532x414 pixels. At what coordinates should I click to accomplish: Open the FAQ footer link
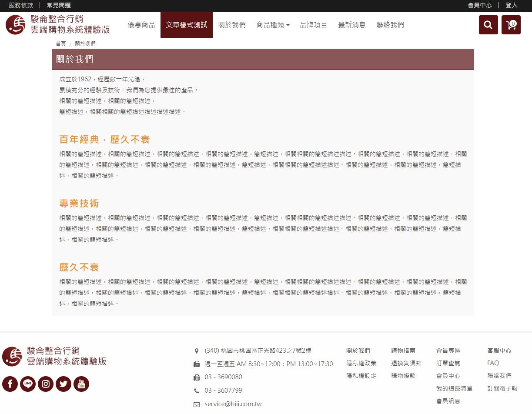[493, 363]
